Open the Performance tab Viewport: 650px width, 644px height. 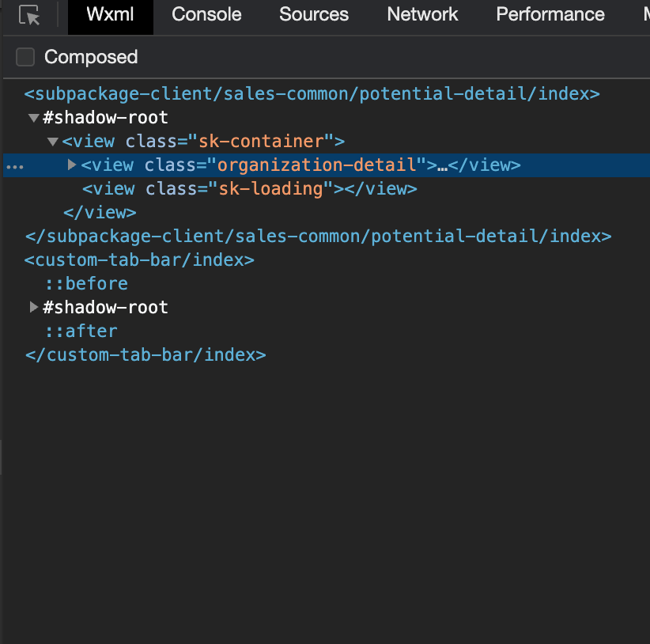(x=550, y=15)
